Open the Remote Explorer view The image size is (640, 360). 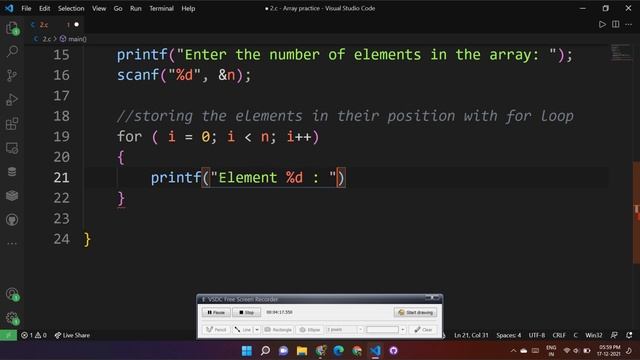12,148
